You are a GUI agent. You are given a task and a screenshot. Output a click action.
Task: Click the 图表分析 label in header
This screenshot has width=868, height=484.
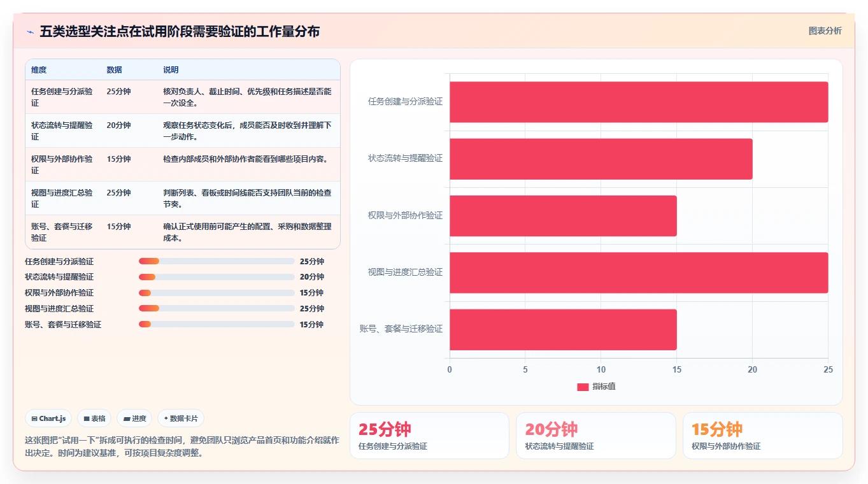click(x=825, y=31)
